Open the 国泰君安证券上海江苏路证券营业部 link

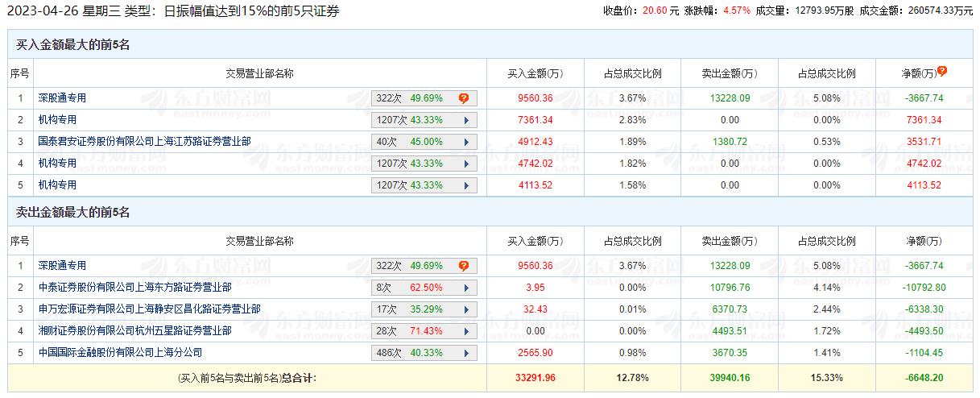click(144, 142)
